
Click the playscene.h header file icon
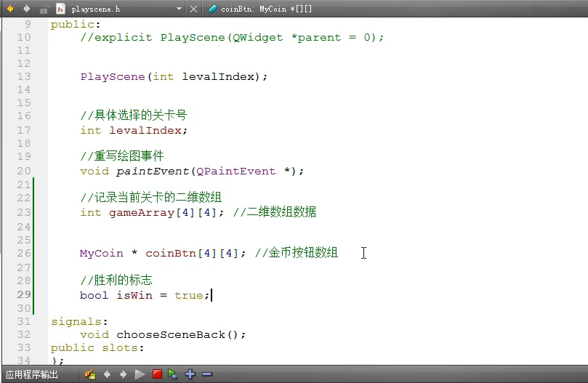click(60, 9)
